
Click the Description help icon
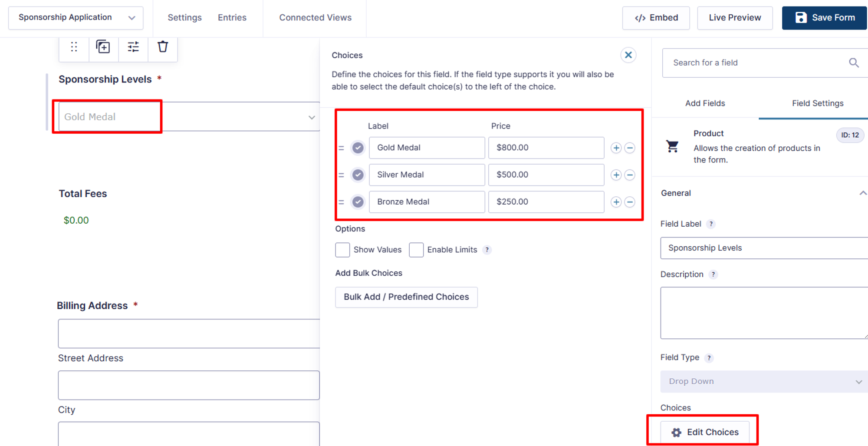[713, 274]
